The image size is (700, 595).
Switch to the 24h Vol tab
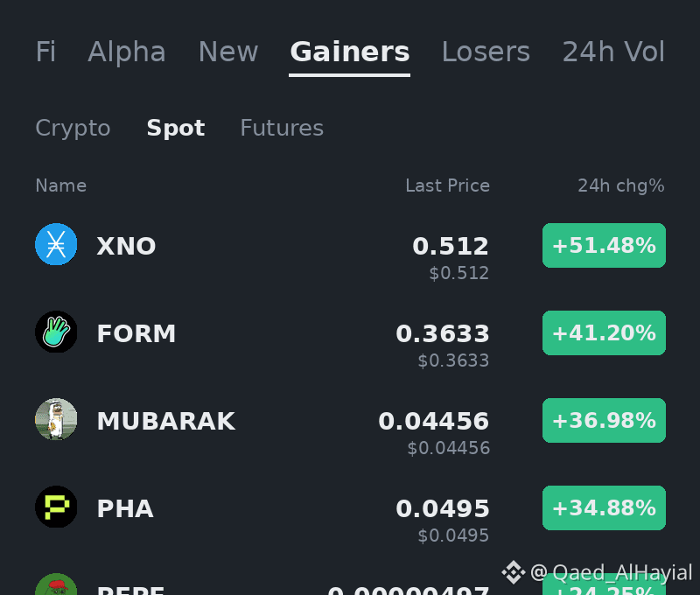[613, 52]
